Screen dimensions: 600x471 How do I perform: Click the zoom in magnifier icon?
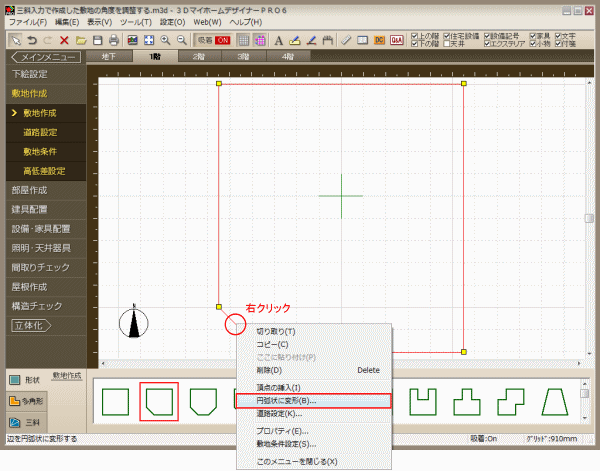click(166, 40)
